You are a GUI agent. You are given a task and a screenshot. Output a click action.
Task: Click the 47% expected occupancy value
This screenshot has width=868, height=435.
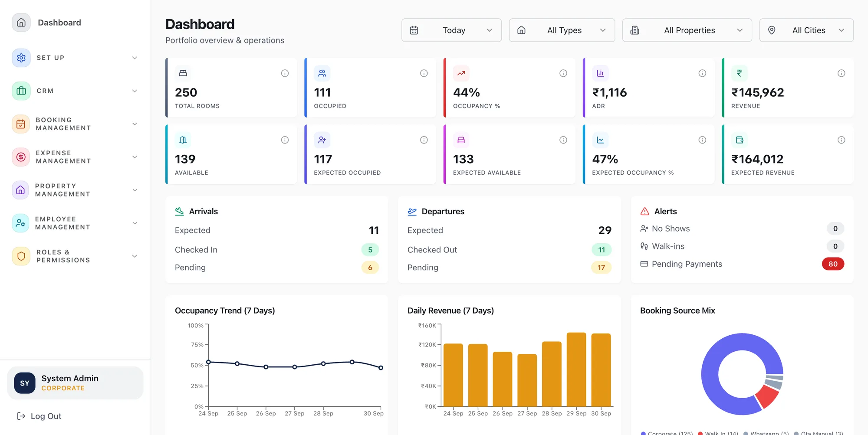click(605, 159)
